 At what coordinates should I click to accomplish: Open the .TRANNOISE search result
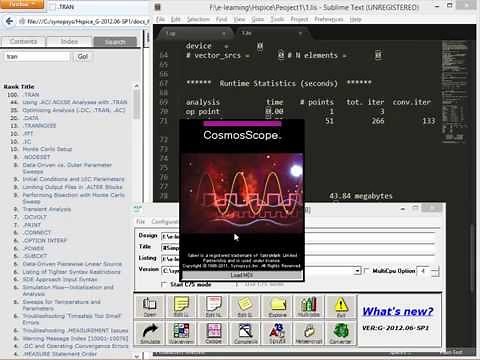coord(39,126)
